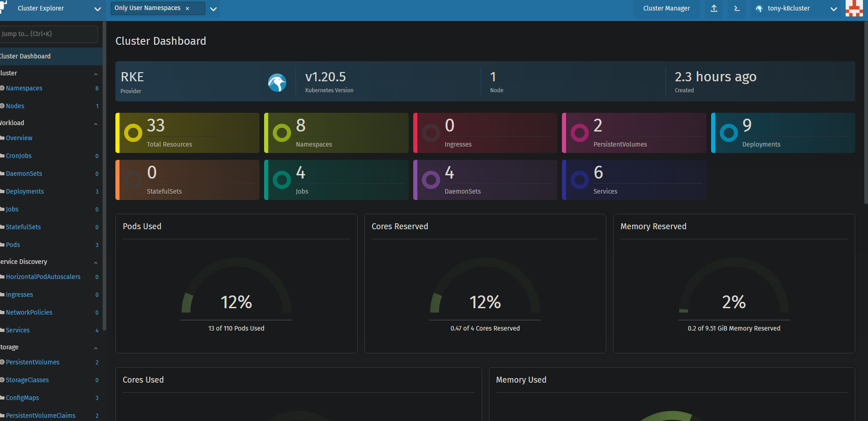
Task: Click the upload/import YAML icon
Action: (714, 8)
